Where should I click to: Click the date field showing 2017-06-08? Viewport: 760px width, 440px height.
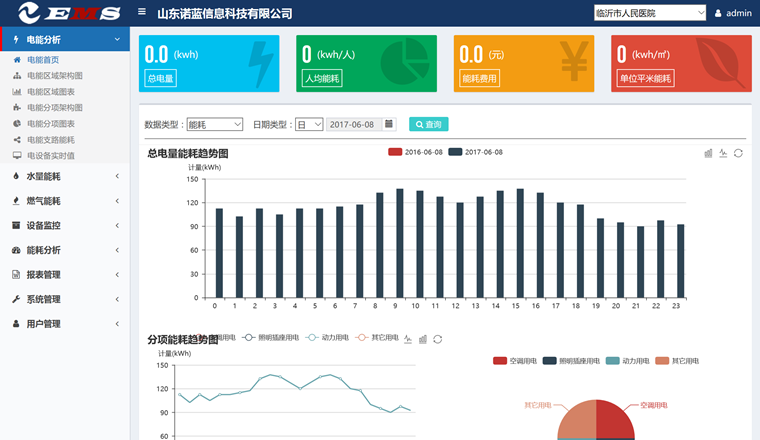point(354,125)
